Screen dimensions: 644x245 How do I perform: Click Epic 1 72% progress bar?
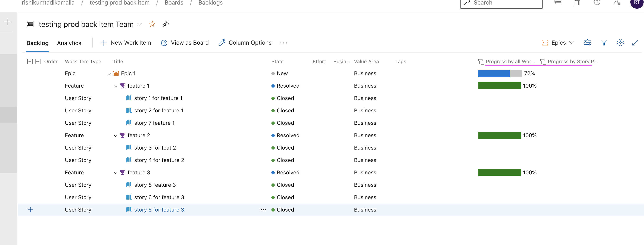tap(499, 73)
